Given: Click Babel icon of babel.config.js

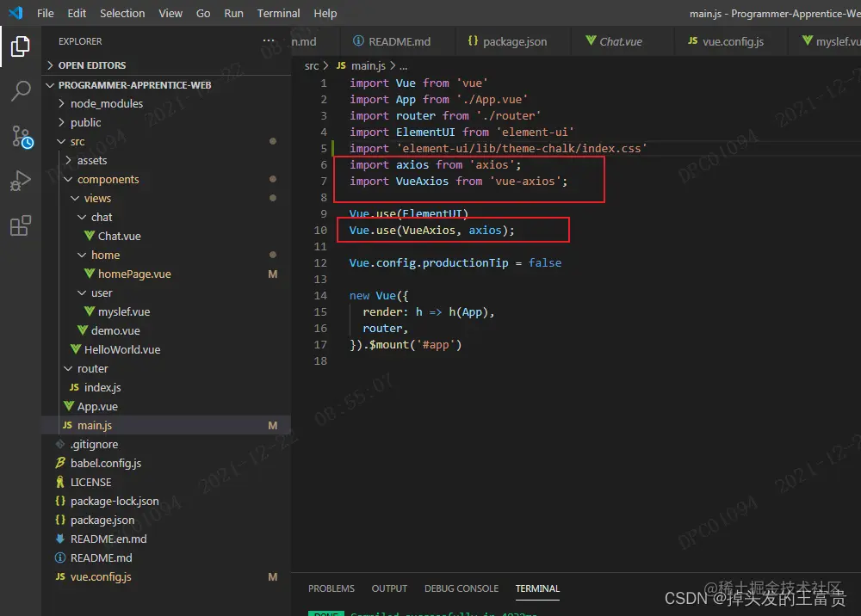Looking at the screenshot, I should point(60,463).
